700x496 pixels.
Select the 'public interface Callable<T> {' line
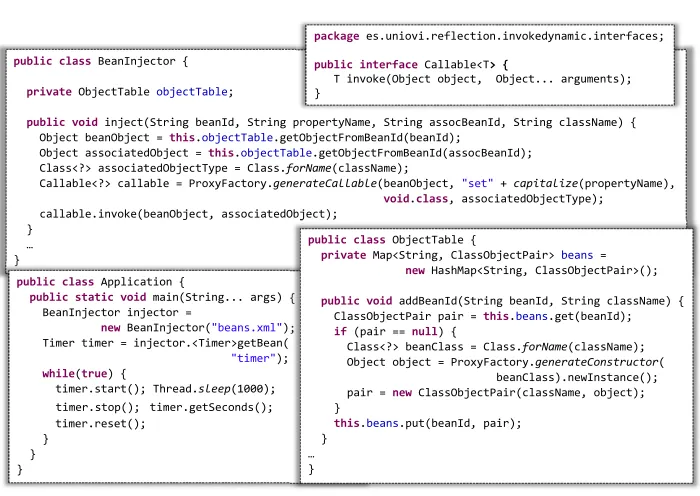411,65
